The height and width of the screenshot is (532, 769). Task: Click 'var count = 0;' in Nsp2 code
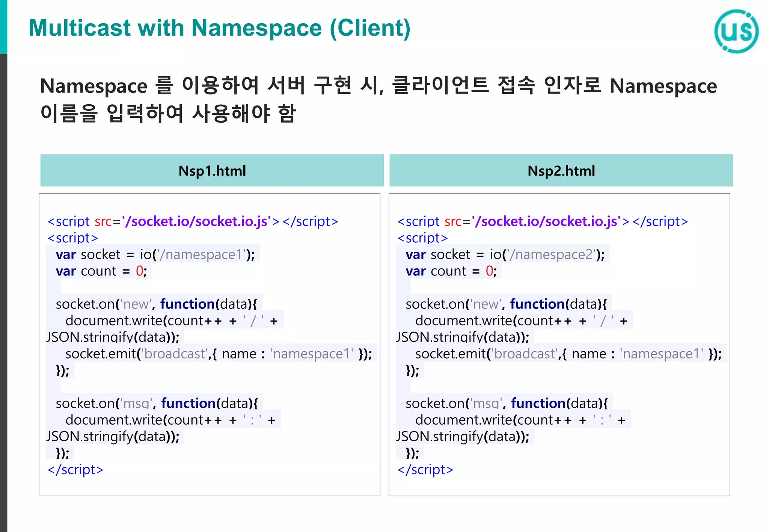tap(451, 271)
